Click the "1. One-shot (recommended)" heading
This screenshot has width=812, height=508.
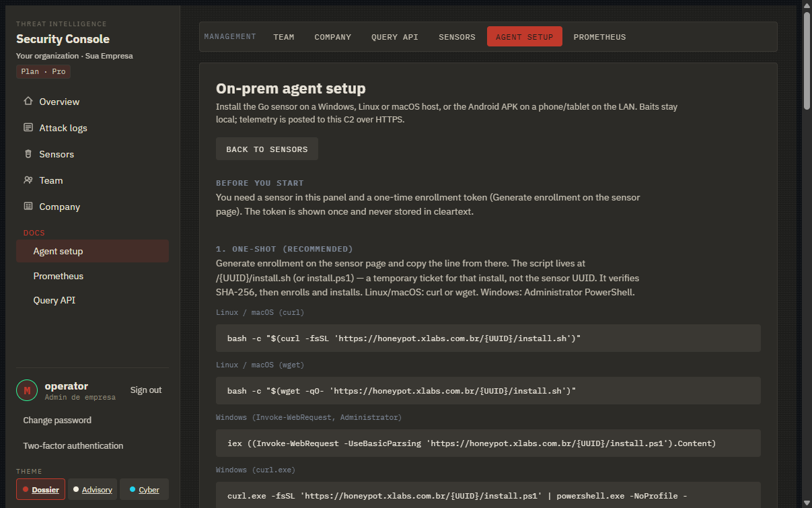click(x=285, y=249)
